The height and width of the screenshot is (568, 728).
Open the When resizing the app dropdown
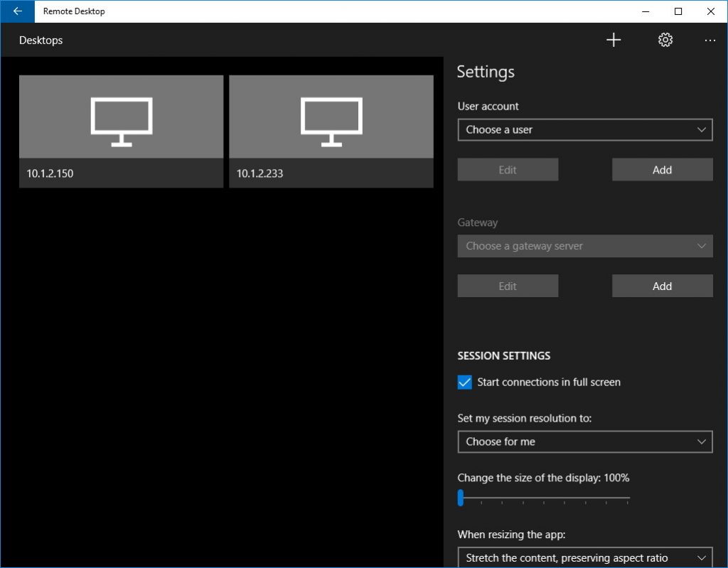click(x=584, y=557)
